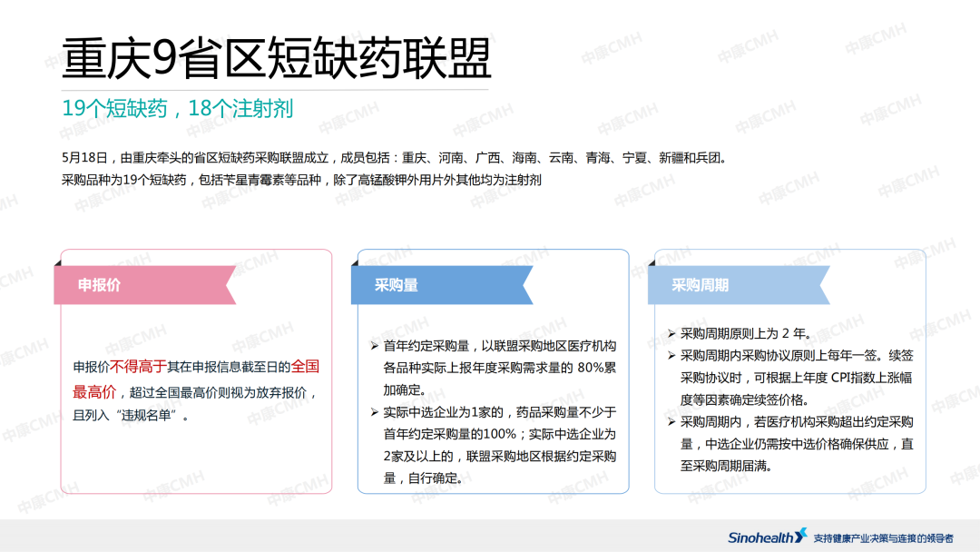Select the arrow bullet before "采购周期原则上为 2 年"
The width and height of the screenshot is (980, 552).
(671, 334)
